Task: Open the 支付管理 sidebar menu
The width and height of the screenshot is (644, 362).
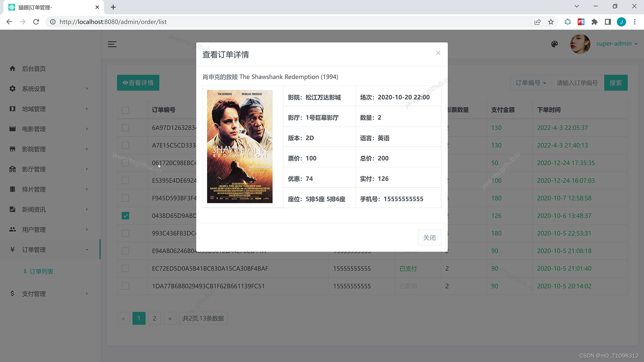Action: point(50,294)
